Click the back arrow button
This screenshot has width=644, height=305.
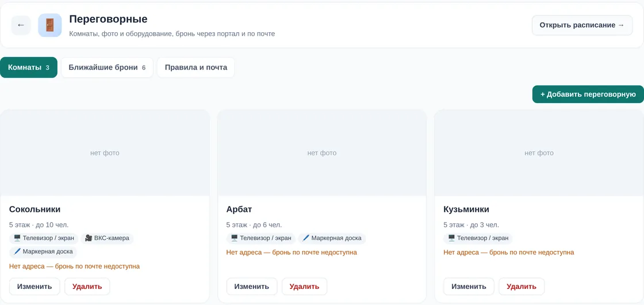click(21, 25)
